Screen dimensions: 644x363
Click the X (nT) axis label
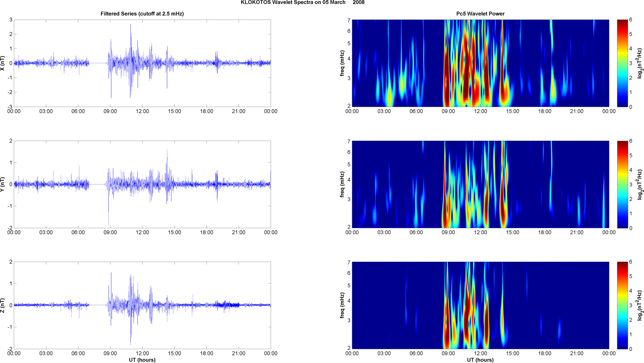(x=3, y=63)
